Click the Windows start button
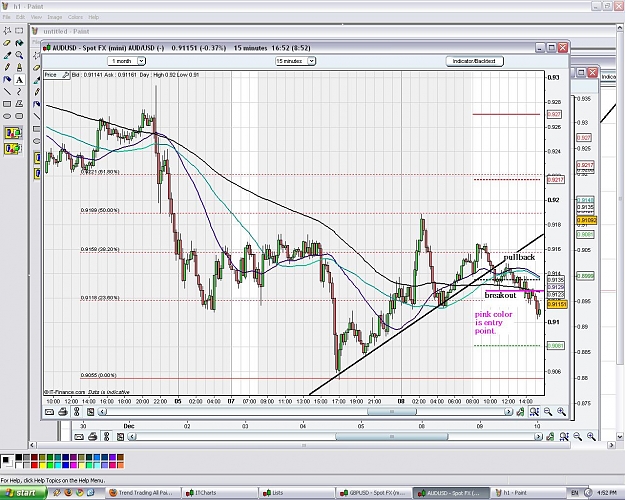This screenshot has height=500, width=625. pyautogui.click(x=23, y=493)
